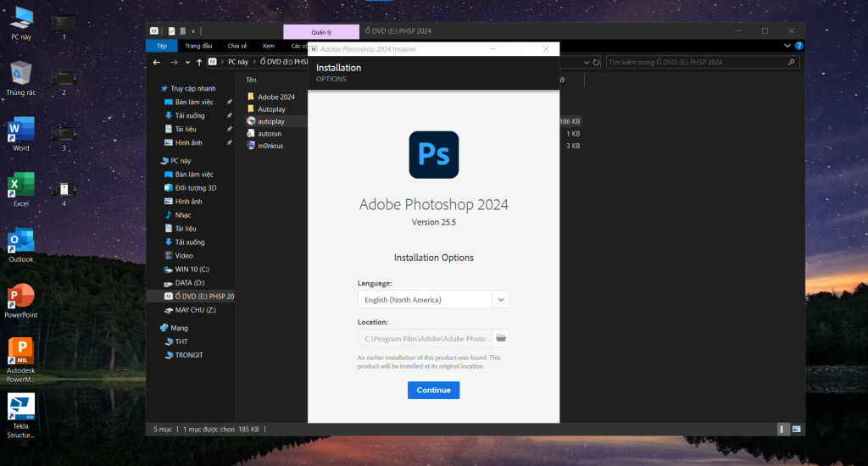This screenshot has width=868, height=466.
Task: Click Properties icon in quick access toolbar
Action: 171,31
